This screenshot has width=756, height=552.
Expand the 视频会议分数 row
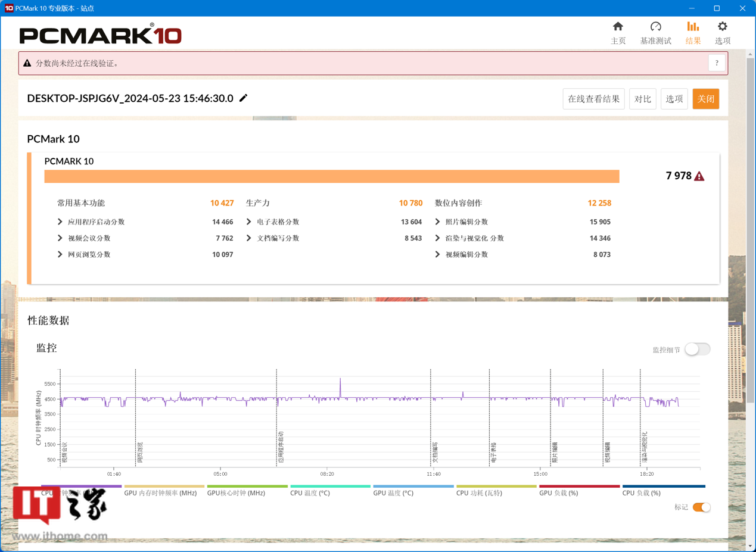[60, 238]
